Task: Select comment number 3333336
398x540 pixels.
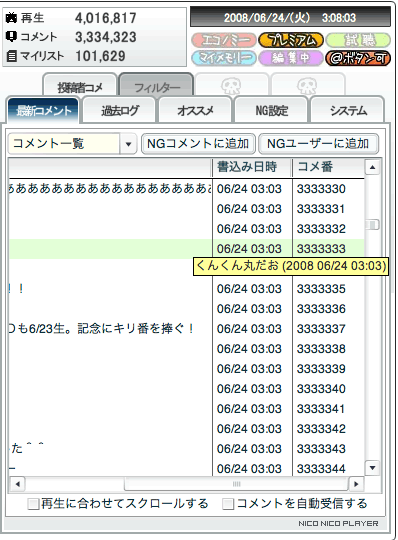Action: pos(321,309)
